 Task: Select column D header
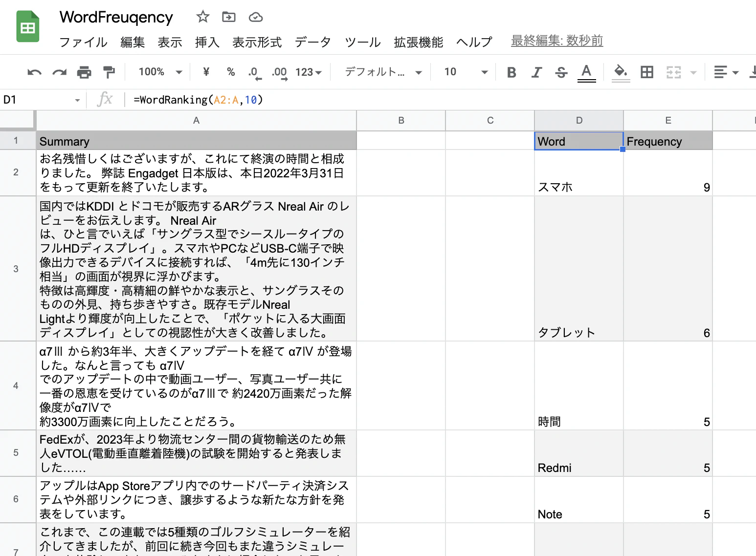579,121
